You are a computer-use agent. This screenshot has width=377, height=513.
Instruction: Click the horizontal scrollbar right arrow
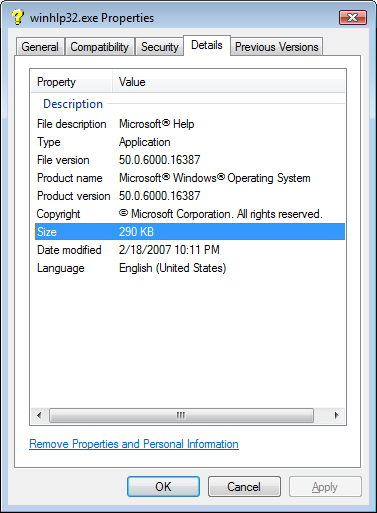click(336, 415)
